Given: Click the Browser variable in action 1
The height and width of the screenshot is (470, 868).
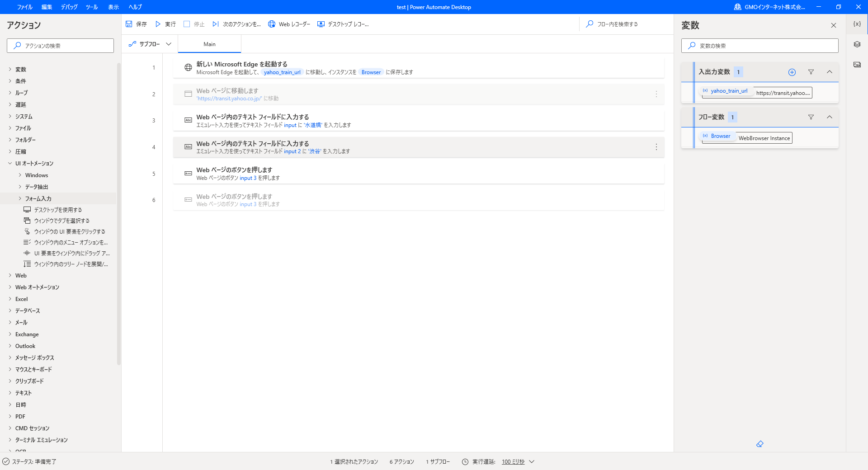Looking at the screenshot, I should (371, 72).
